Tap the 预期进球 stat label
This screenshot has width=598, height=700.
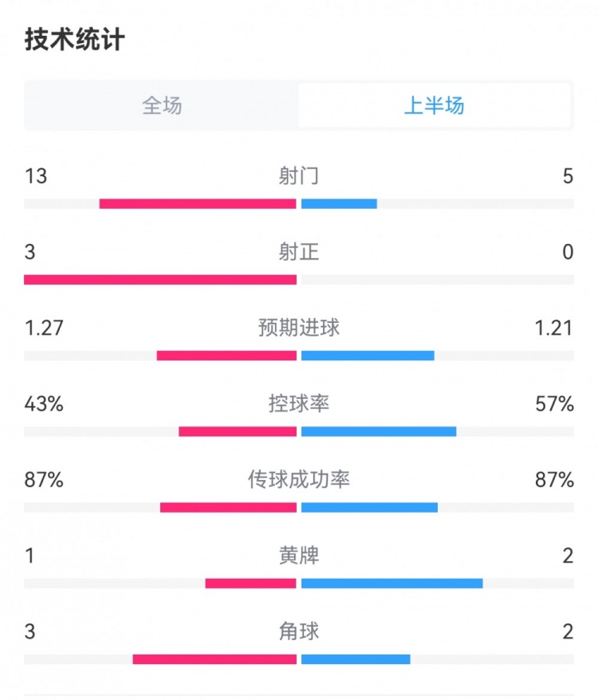(x=299, y=328)
